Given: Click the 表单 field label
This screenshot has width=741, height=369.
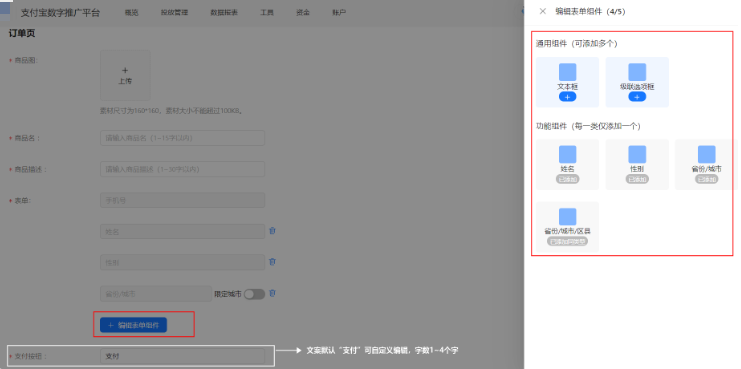Looking at the screenshot, I should [23, 200].
